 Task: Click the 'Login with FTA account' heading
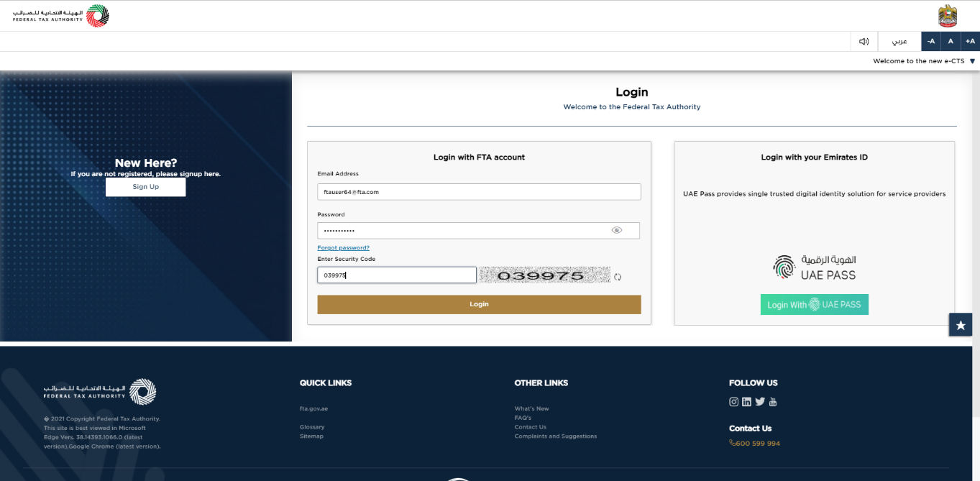pyautogui.click(x=479, y=157)
